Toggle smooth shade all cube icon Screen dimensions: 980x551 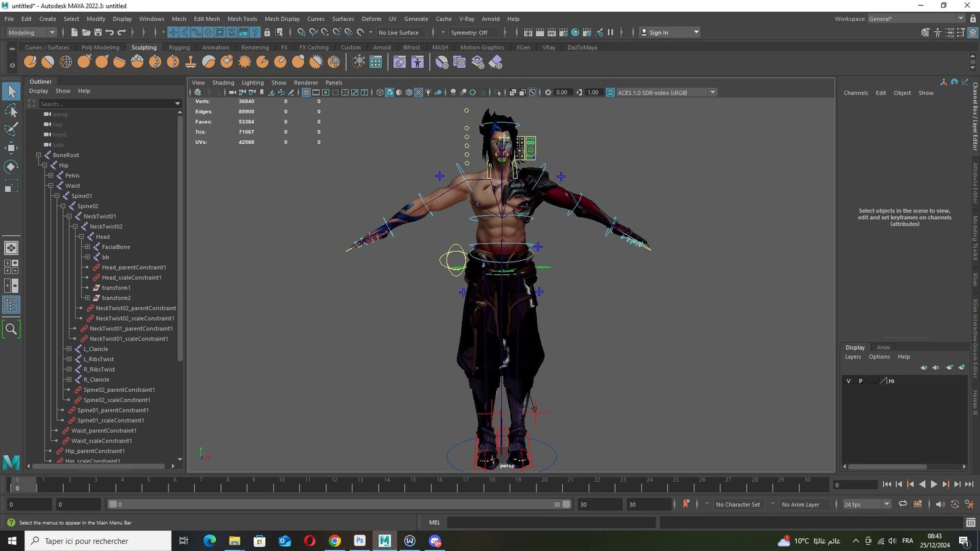[x=390, y=92]
